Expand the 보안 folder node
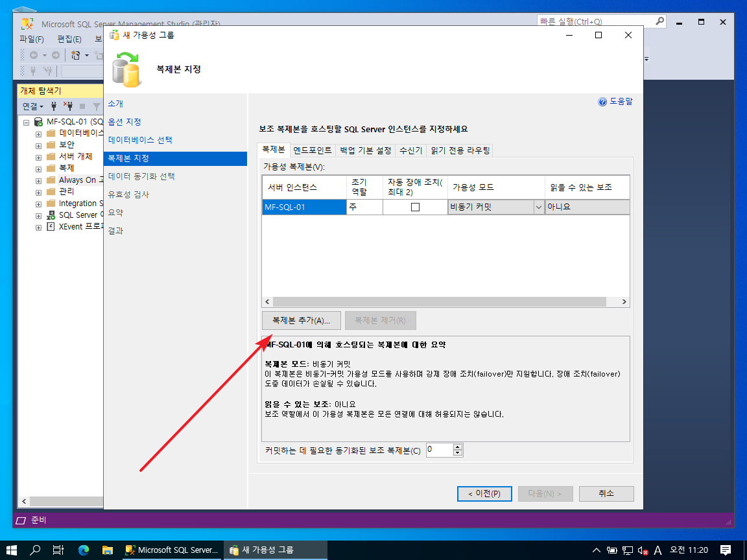 coord(39,145)
